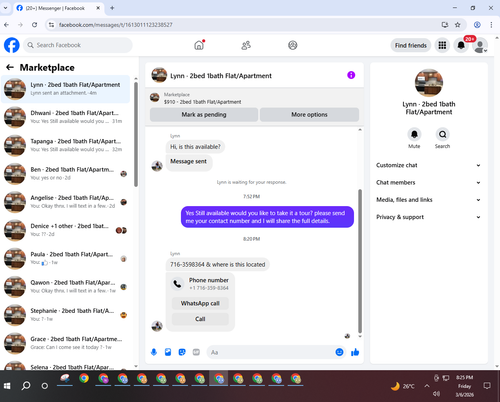This screenshot has height=402, width=500.
Task: Click the phone handset icon in phone card
Action: click(177, 284)
